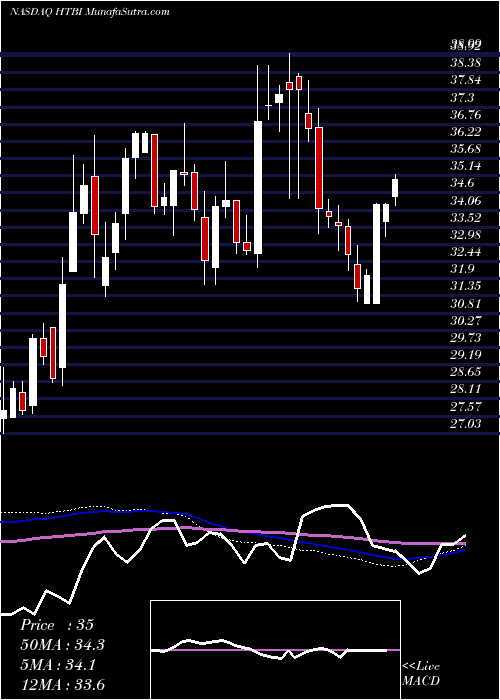The width and height of the screenshot is (500, 700).
Task: Click the 5MA : 34.1 readout
Action: coord(59,664)
